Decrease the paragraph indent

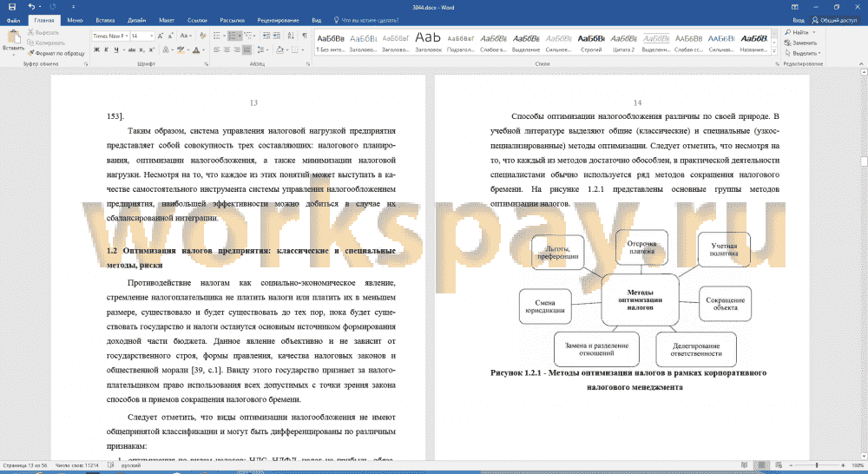pos(266,36)
